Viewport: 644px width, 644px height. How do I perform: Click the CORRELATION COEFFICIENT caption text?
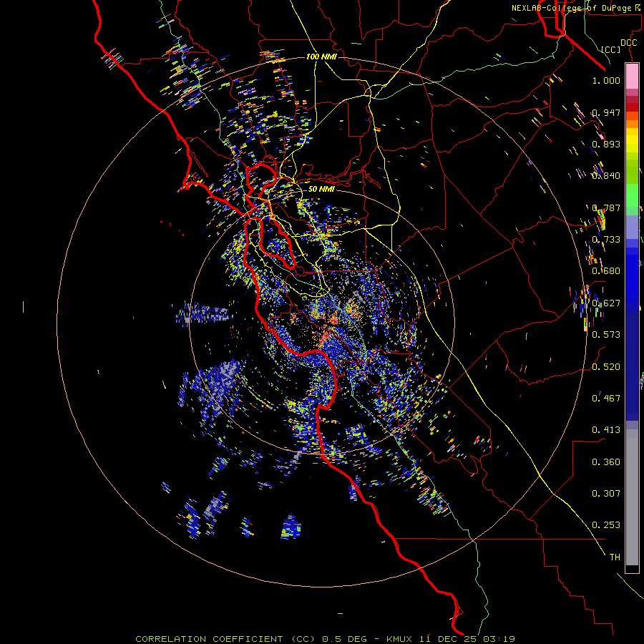point(209,639)
